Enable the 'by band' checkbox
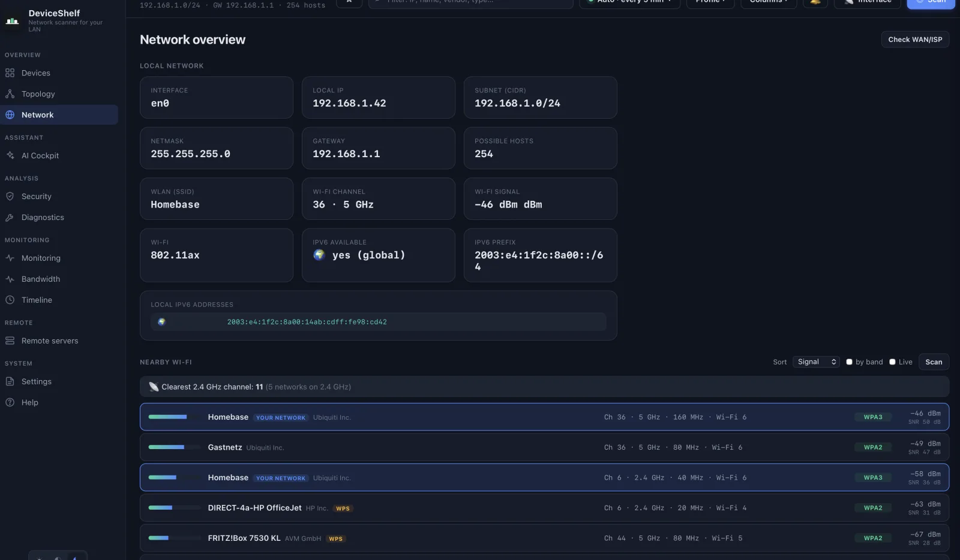 coord(849,362)
